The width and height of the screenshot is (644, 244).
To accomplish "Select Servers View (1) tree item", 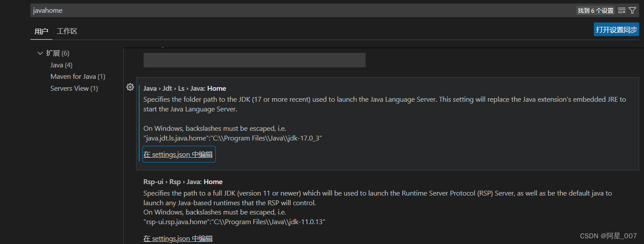I will 74,89.
